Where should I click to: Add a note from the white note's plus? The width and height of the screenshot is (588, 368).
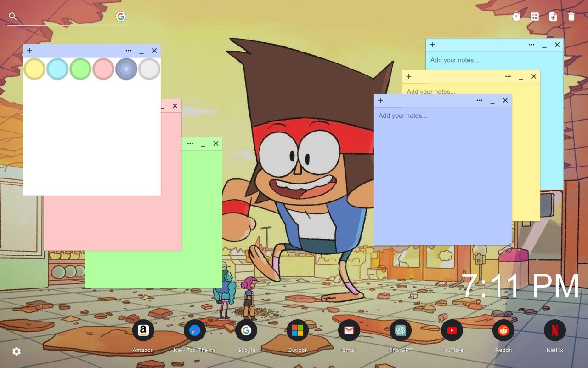[x=29, y=51]
